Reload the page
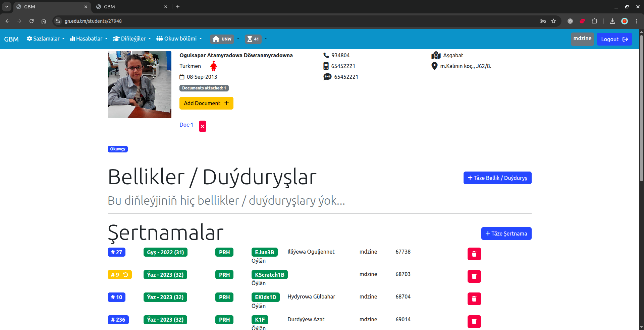The height and width of the screenshot is (330, 644). click(32, 21)
